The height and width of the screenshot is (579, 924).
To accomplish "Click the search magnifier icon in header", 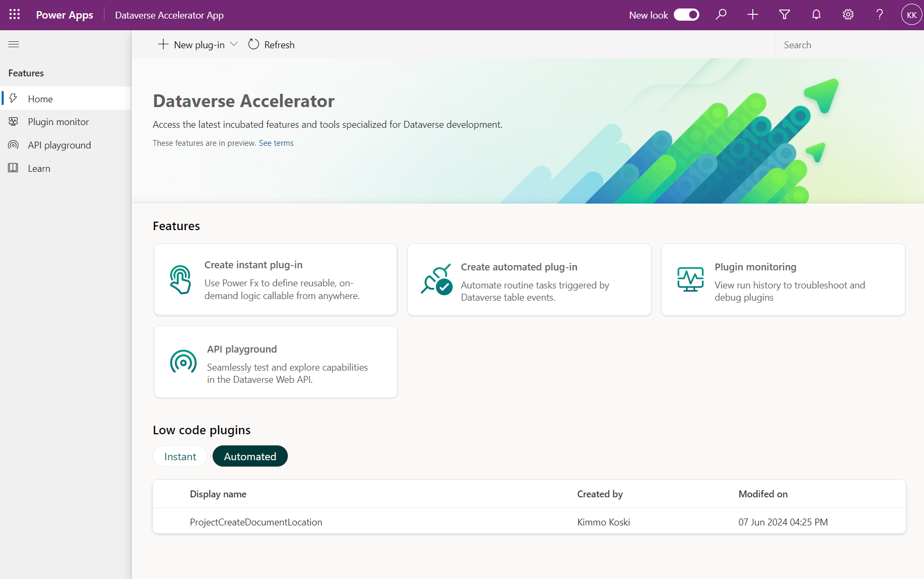I will pos(721,15).
